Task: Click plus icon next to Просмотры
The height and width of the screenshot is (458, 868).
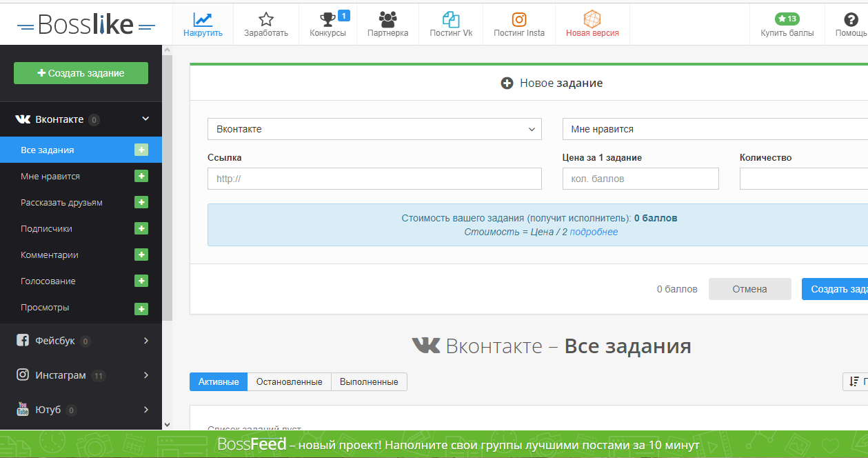Action: (x=141, y=309)
